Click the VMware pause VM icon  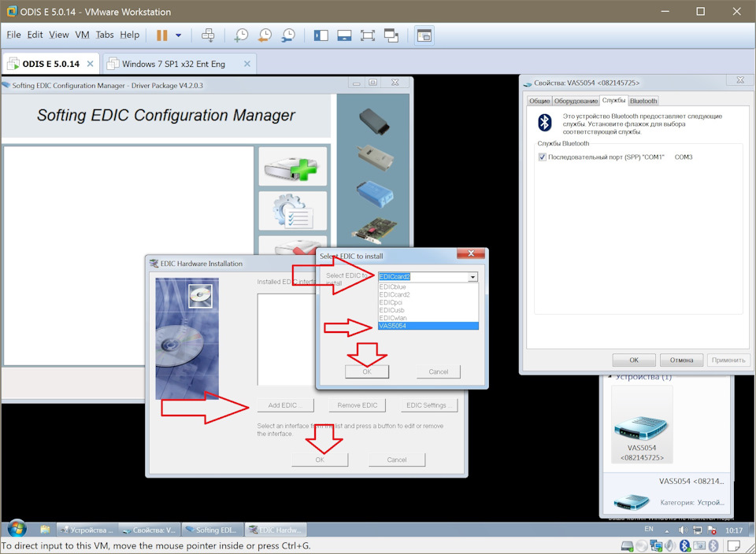(162, 35)
